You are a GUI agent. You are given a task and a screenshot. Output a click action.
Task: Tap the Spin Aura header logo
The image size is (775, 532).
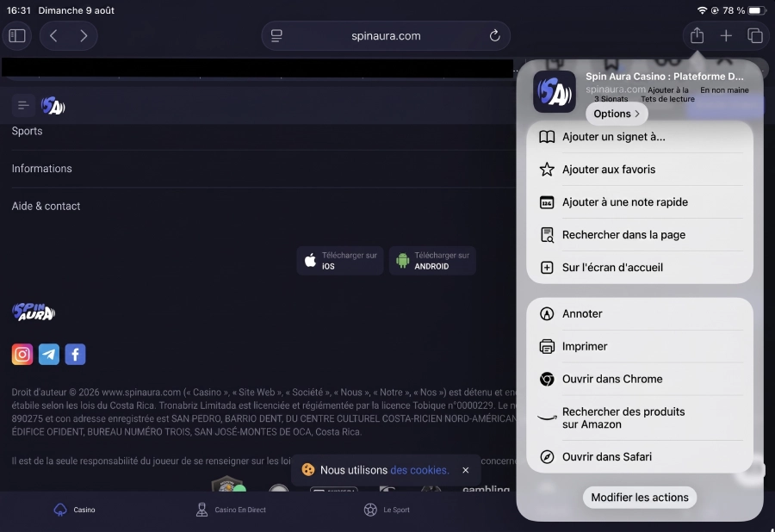coord(53,105)
